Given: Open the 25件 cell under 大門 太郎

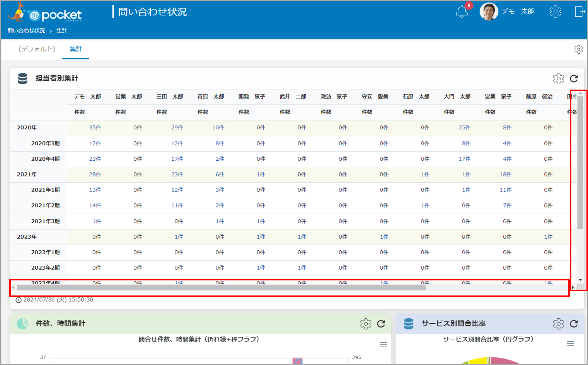Looking at the screenshot, I should (x=464, y=127).
